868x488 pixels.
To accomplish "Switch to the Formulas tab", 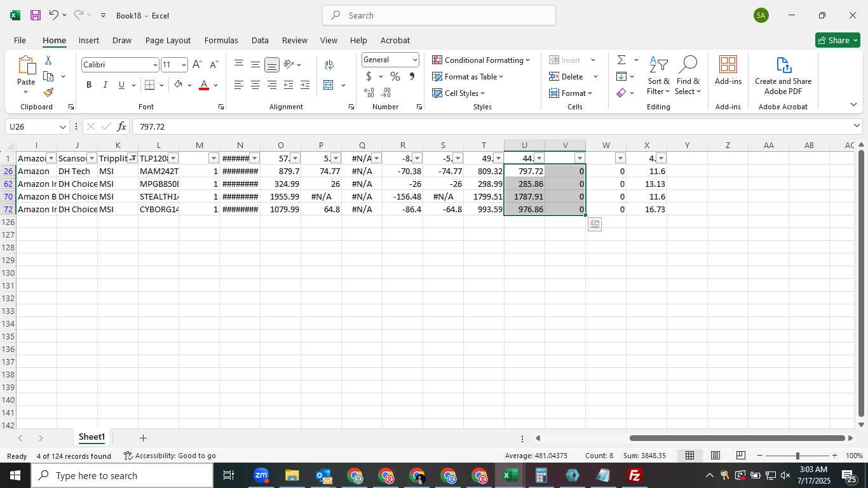I will tap(221, 40).
